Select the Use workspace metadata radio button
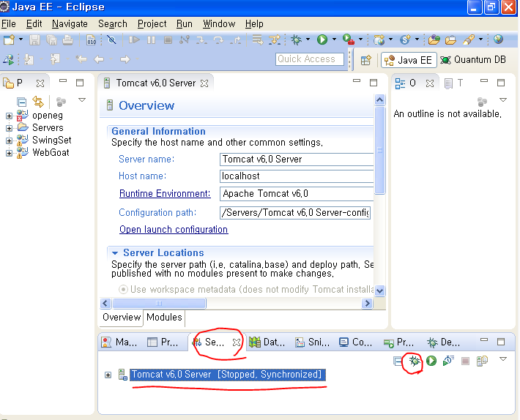Image resolution: width=520 pixels, height=420 pixels. point(123,290)
